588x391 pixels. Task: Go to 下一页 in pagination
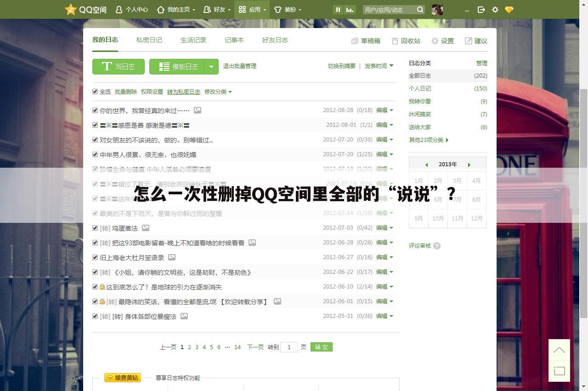[255, 347]
